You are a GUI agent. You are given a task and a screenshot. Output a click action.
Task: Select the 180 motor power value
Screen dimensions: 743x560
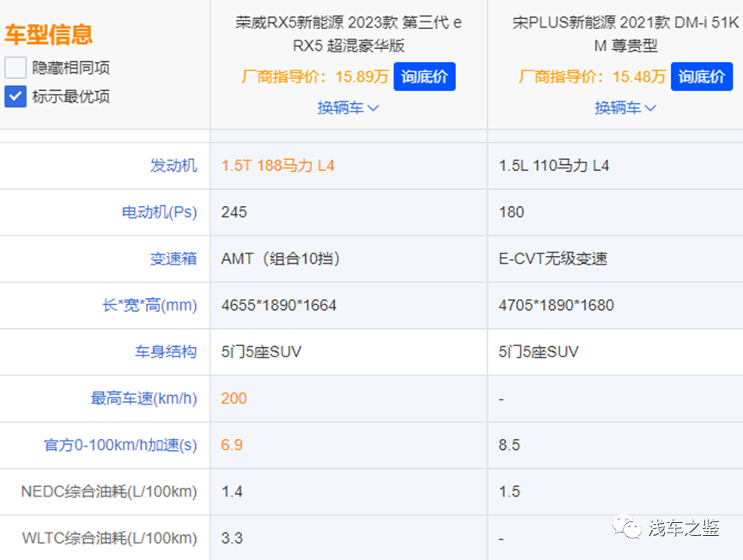511,212
